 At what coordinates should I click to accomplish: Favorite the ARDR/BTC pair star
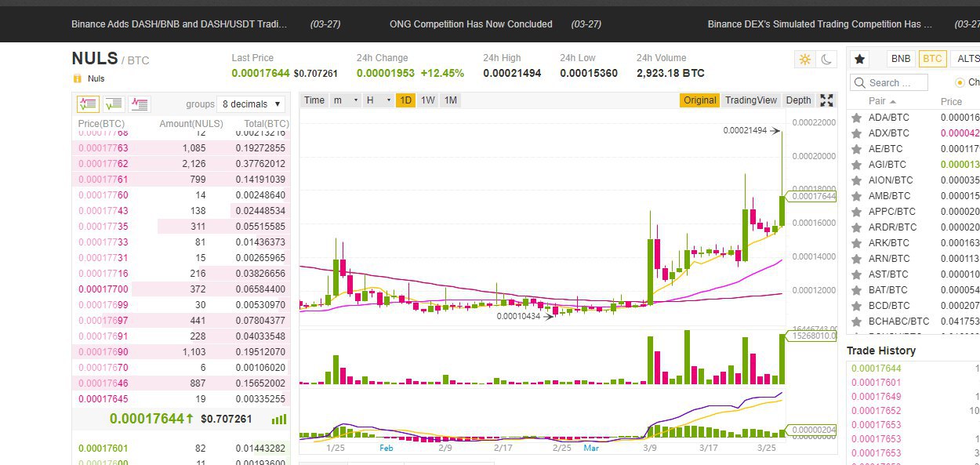(857, 227)
